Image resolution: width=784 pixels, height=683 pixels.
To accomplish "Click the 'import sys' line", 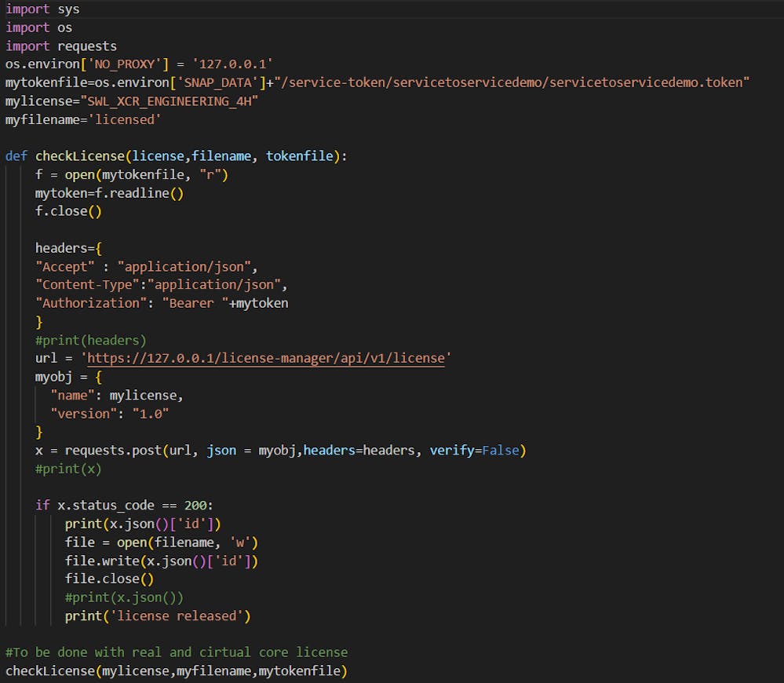I will click(x=42, y=9).
